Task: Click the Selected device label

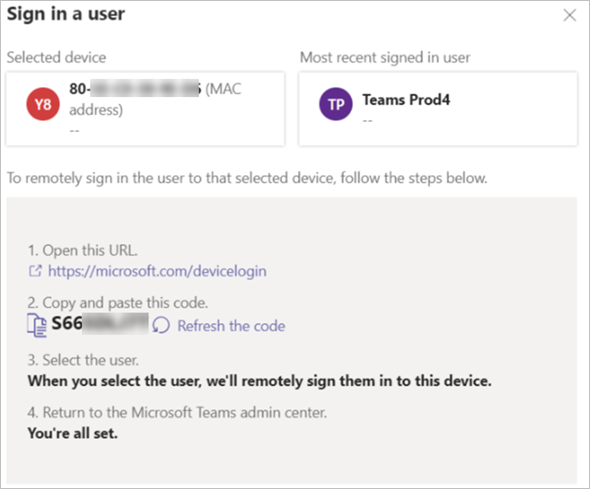Action: click(x=56, y=58)
